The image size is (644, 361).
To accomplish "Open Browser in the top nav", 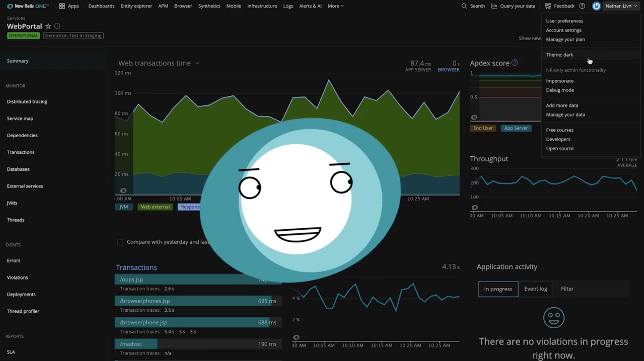I will click(x=183, y=6).
